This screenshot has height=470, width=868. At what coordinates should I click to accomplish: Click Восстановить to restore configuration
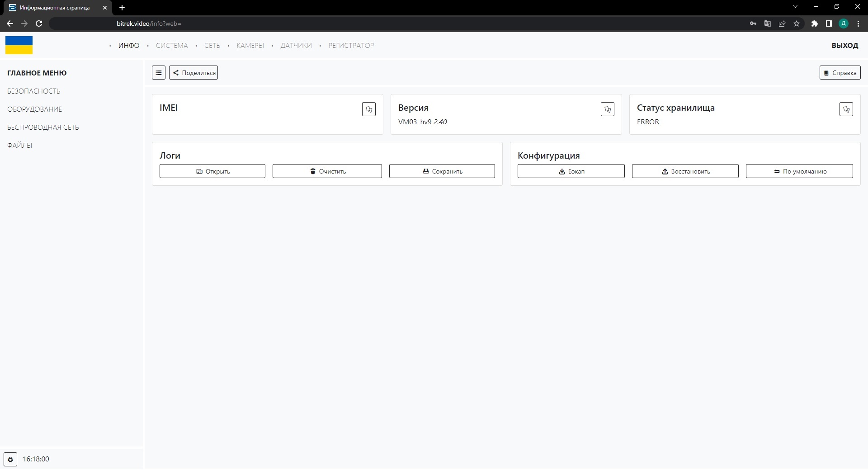685,171
